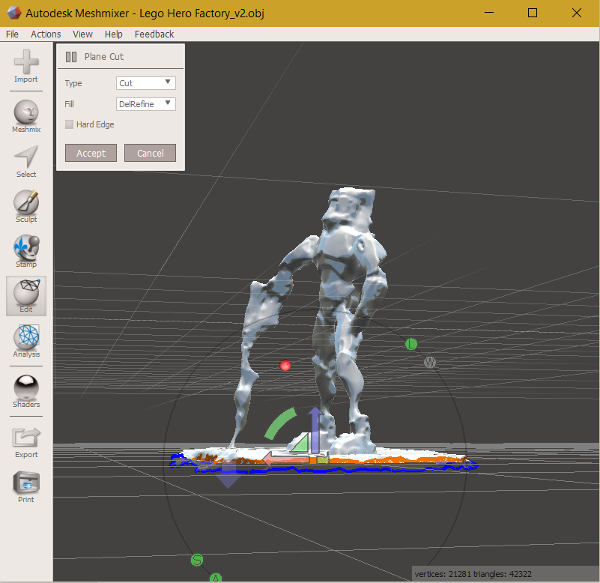Screen dimensions: 600x583
Task: Open the Actions menu
Action: 46,34
